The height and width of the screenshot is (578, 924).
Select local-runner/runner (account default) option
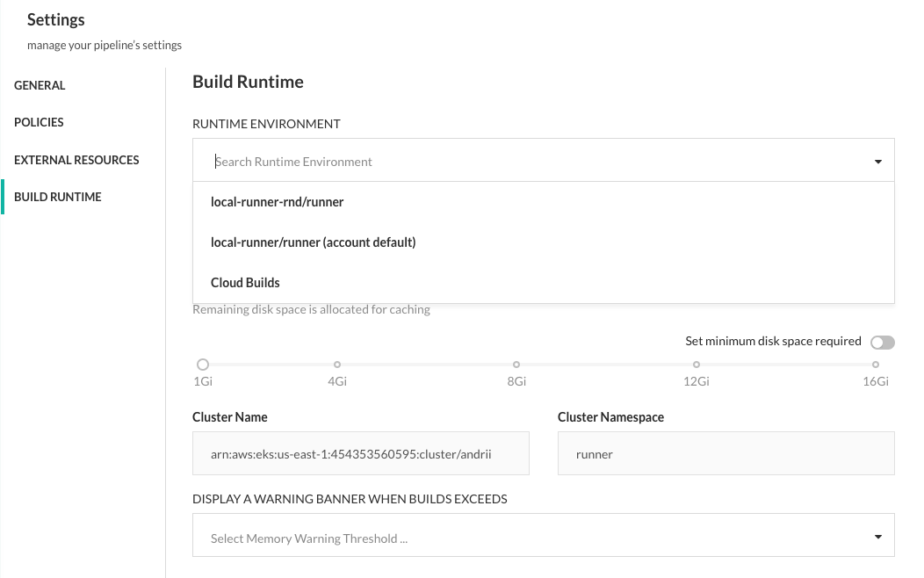(313, 242)
